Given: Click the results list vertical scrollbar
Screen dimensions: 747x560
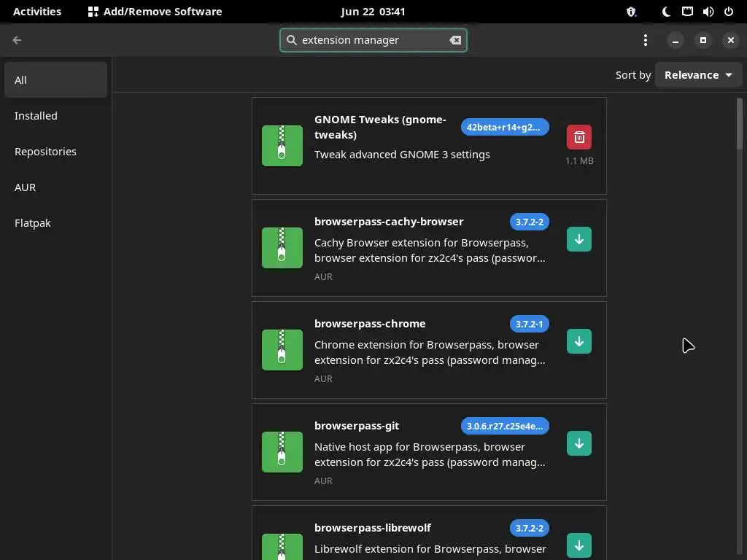Looking at the screenshot, I should (739, 124).
